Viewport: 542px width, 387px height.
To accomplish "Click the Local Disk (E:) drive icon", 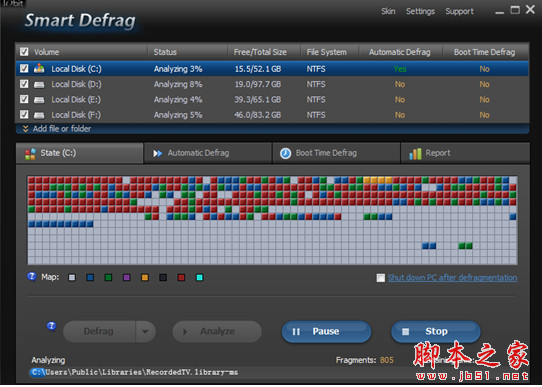I will (x=39, y=100).
